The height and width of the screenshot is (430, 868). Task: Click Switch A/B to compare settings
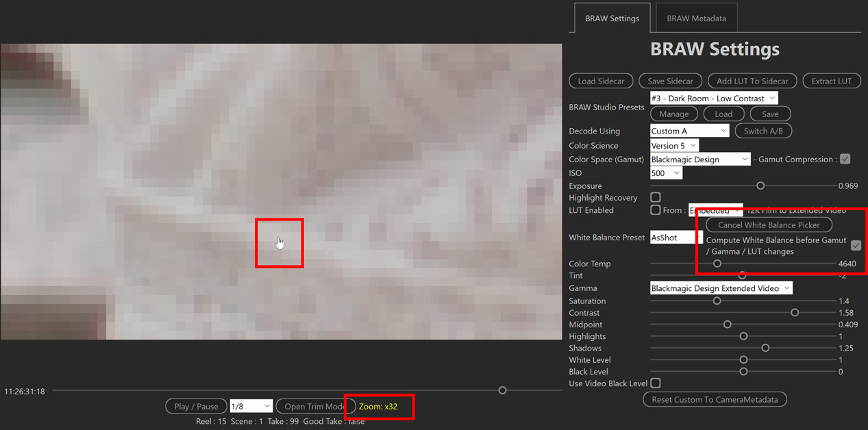pyautogui.click(x=763, y=130)
